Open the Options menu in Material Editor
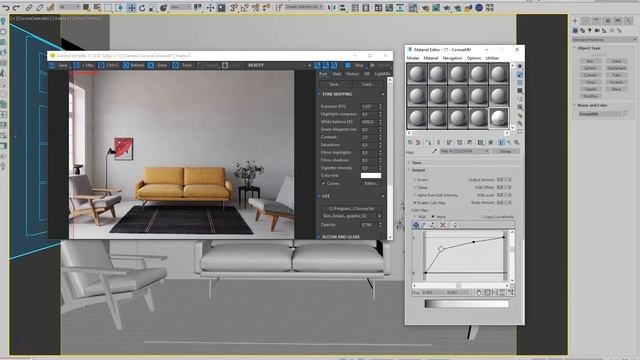Image resolution: width=640 pixels, height=360 pixels. click(474, 58)
